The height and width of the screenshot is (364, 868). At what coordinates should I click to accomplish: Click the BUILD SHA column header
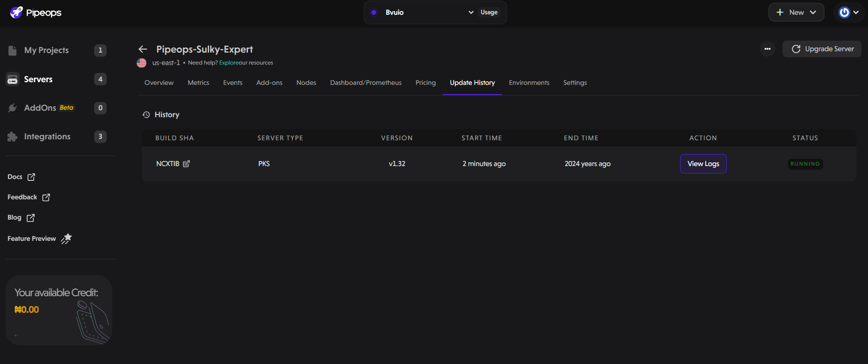click(175, 138)
